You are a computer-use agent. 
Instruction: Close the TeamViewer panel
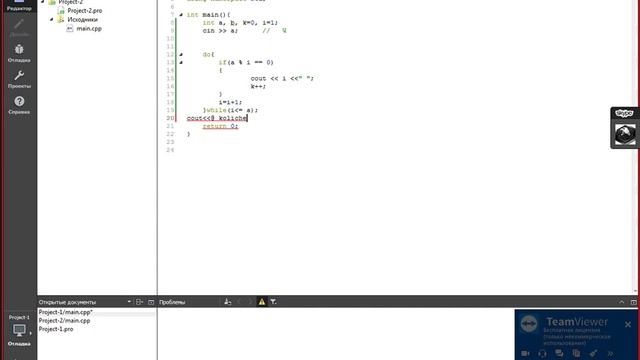tap(628, 324)
